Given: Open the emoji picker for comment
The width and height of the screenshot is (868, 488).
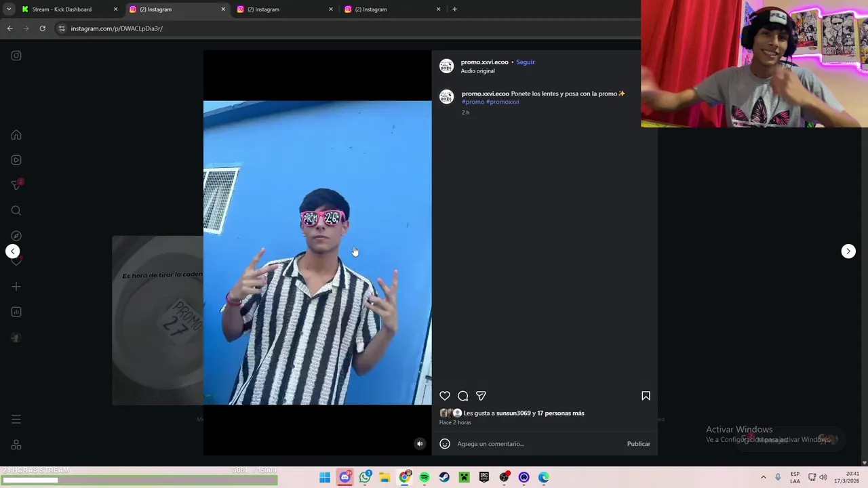Looking at the screenshot, I should coord(445,444).
